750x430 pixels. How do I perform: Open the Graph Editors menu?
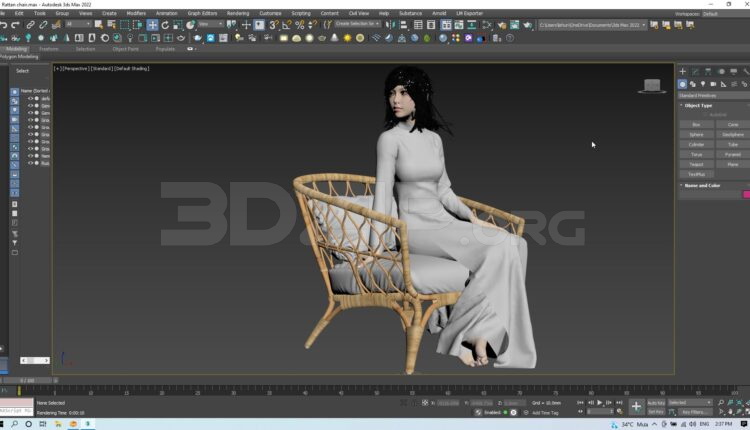[202, 13]
